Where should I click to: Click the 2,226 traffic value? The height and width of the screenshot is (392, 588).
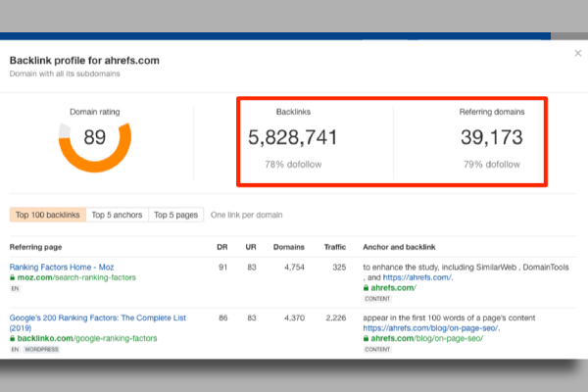336,318
